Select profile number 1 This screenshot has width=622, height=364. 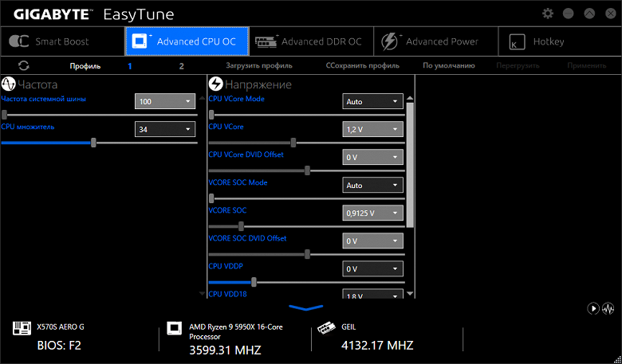pos(130,66)
